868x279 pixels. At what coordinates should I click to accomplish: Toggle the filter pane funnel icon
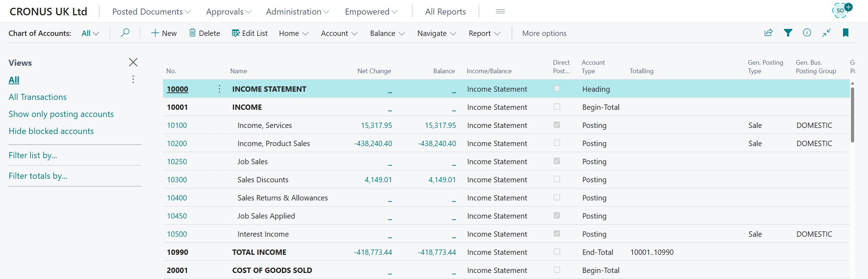[x=788, y=33]
